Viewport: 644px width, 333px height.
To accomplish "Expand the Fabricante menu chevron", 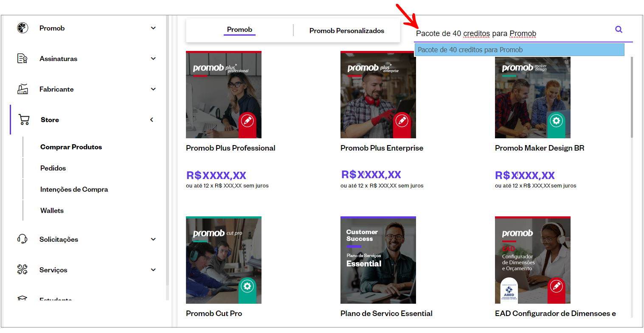I will tap(153, 89).
